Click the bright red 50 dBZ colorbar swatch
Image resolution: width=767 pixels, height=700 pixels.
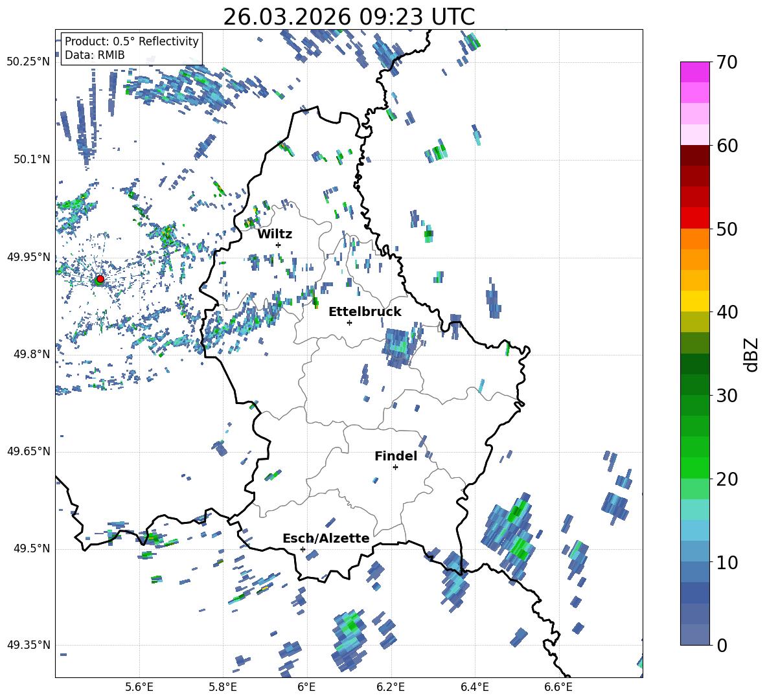[x=694, y=218]
